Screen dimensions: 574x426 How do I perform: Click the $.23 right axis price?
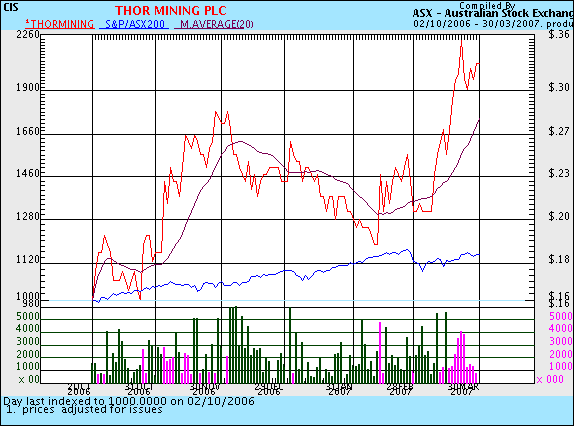(x=559, y=173)
